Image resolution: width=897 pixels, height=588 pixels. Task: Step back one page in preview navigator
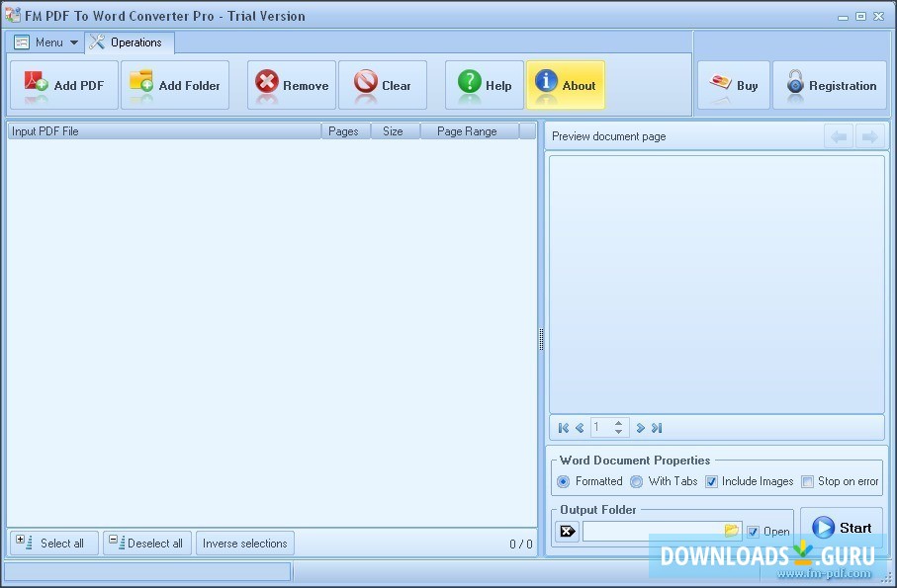(580, 428)
